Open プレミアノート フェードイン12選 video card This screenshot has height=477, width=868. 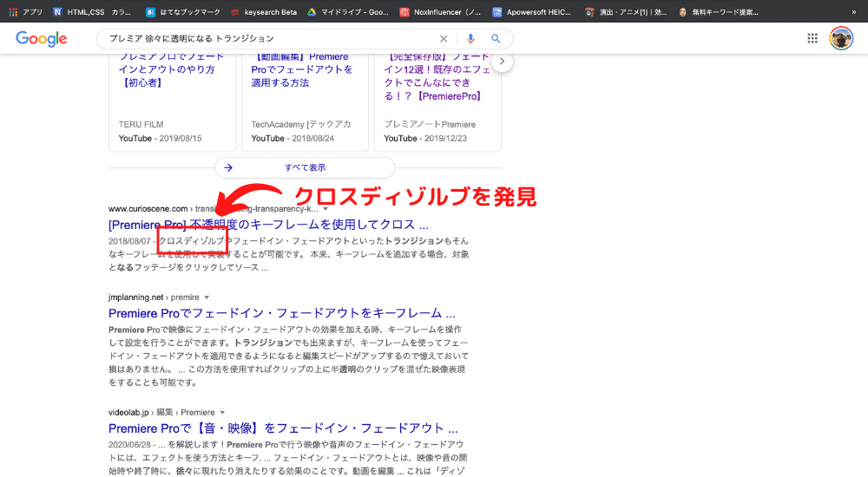tap(437, 102)
